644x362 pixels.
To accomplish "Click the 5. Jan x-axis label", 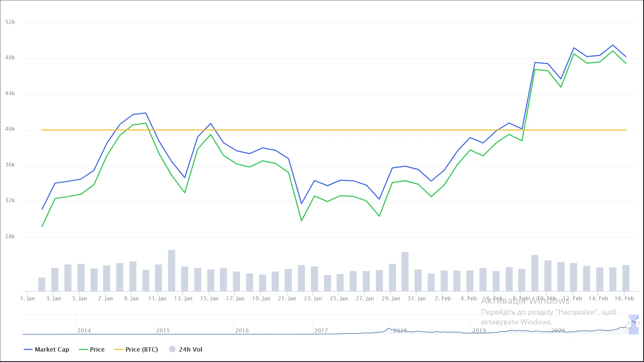I will click(79, 298).
